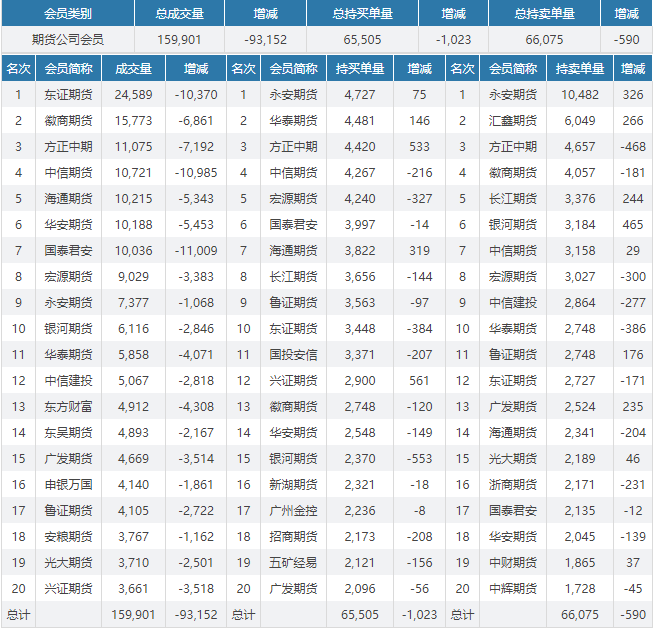Select 东方财富 in the volume ranking
This screenshot has width=654, height=631.
click(68, 407)
